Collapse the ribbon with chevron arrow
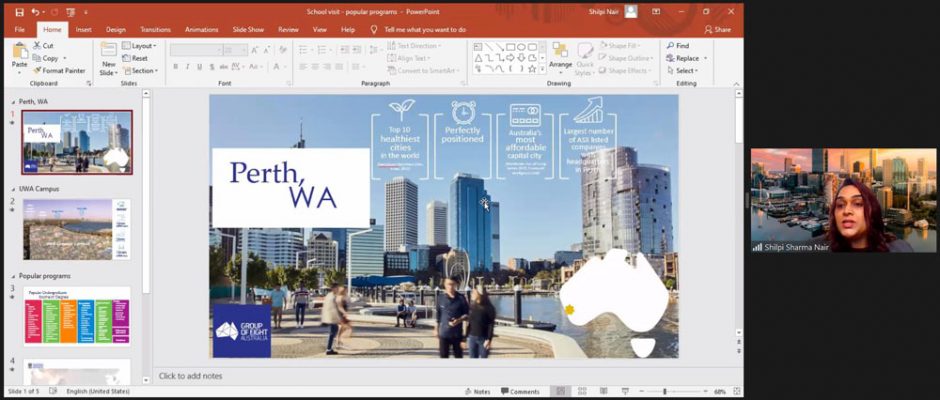This screenshot has height=400, width=940. tap(737, 84)
